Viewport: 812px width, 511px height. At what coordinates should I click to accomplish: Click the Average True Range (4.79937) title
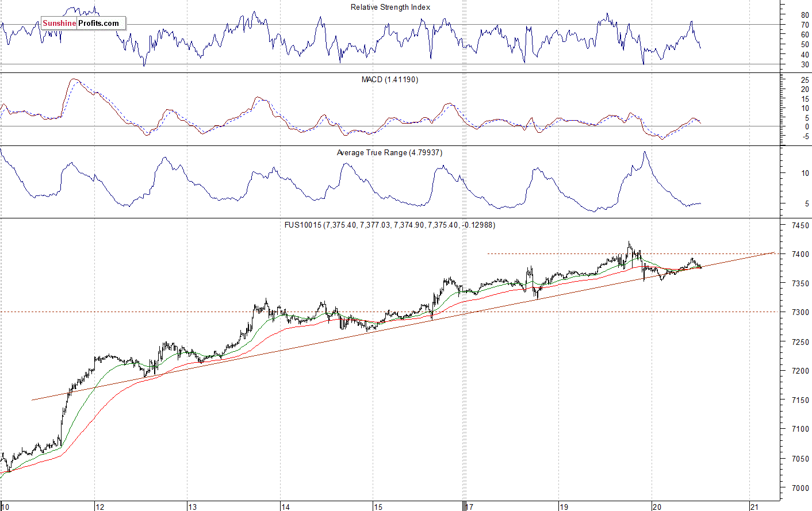(390, 152)
